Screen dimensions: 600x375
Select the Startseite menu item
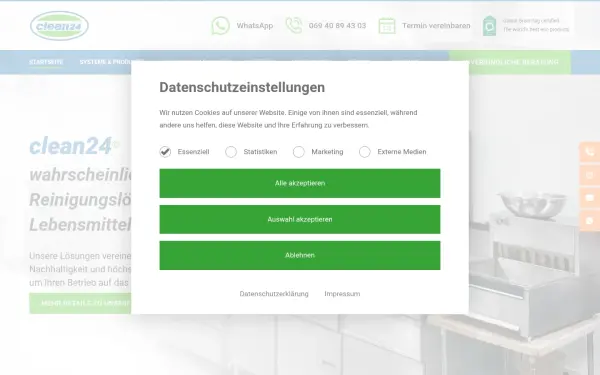(46, 62)
